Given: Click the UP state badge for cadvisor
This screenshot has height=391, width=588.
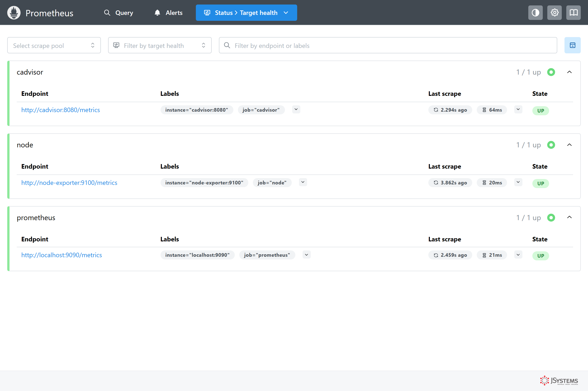Looking at the screenshot, I should (x=540, y=111).
